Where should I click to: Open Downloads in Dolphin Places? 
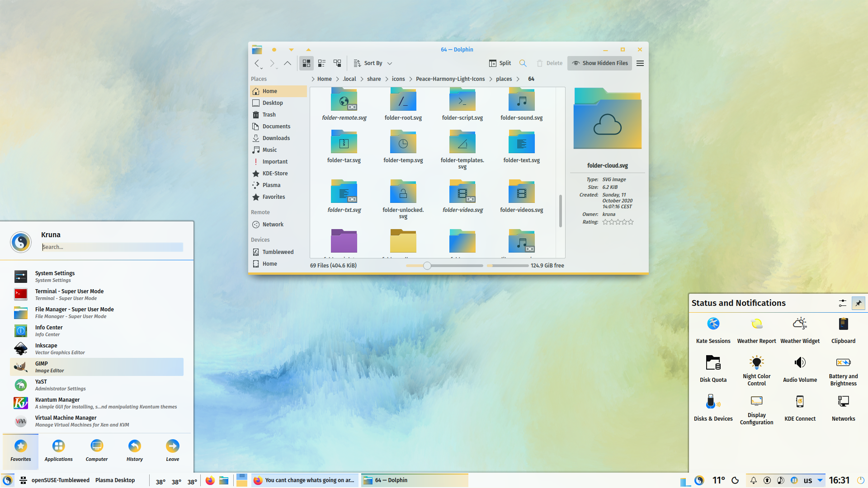tap(278, 138)
